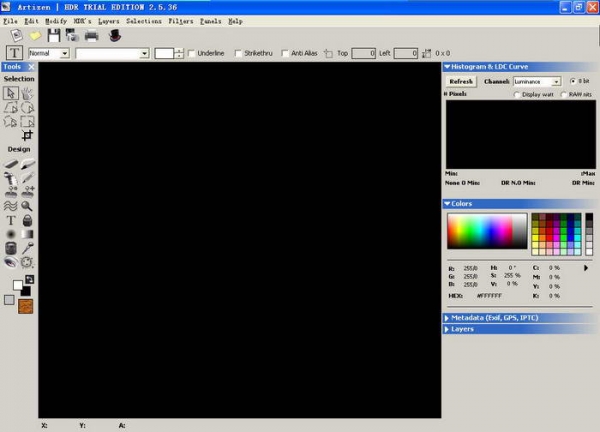600x432 pixels.
Task: Select the arrow pointer selection tool
Action: click(x=11, y=93)
